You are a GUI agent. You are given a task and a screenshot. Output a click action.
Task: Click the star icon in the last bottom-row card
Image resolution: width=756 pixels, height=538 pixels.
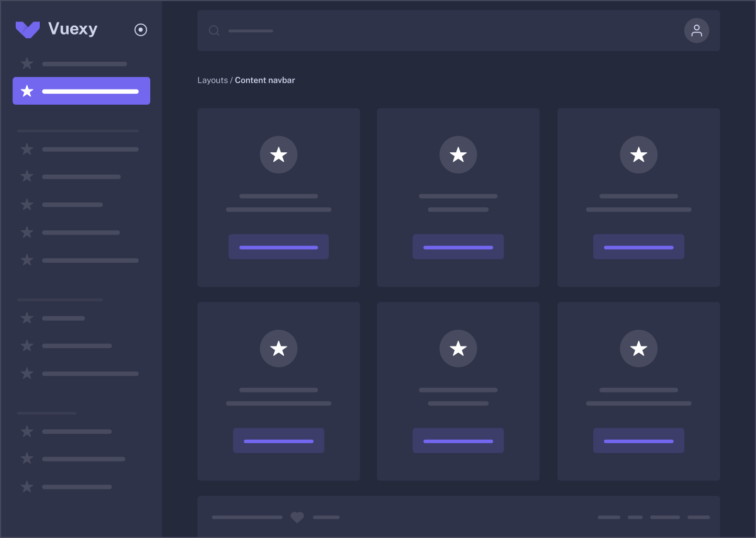[638, 349]
